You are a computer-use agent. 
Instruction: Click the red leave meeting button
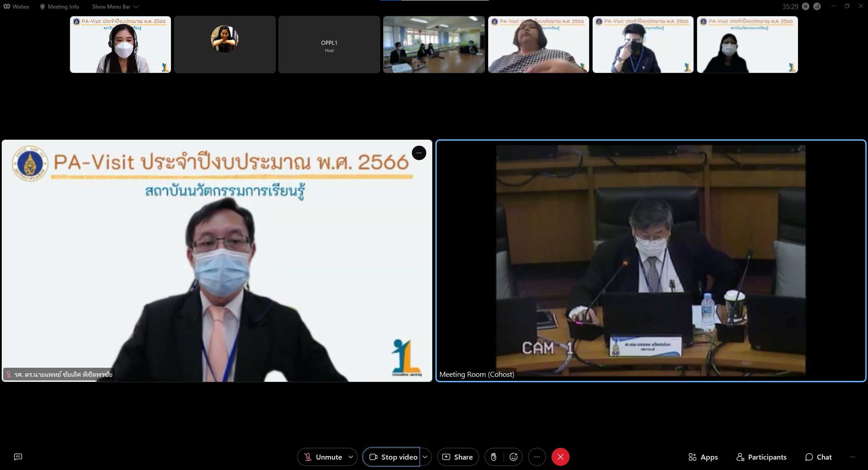click(x=560, y=457)
